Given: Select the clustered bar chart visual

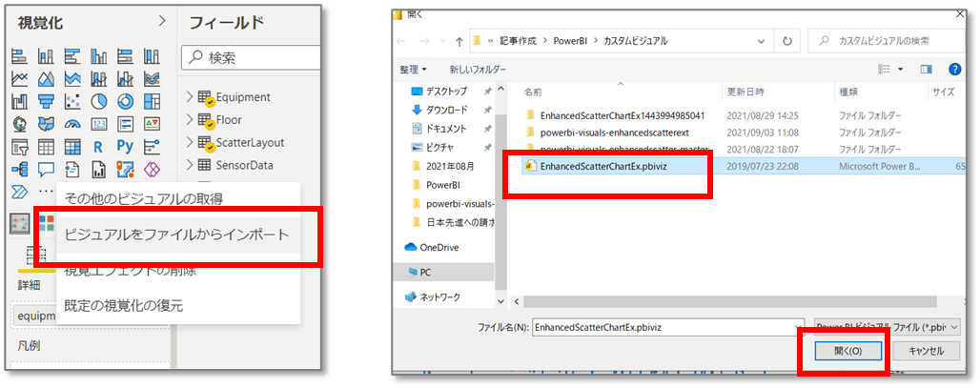Looking at the screenshot, I should point(72,57).
